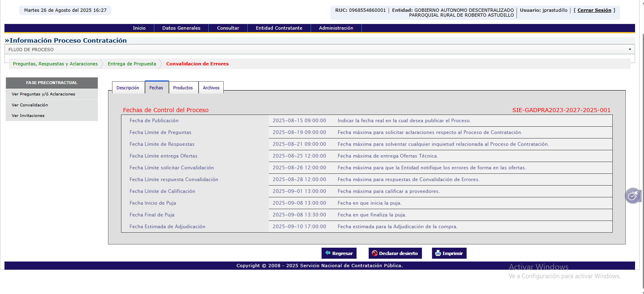The height and width of the screenshot is (294, 644).
Task: Open the Descripción tab
Action: click(128, 88)
